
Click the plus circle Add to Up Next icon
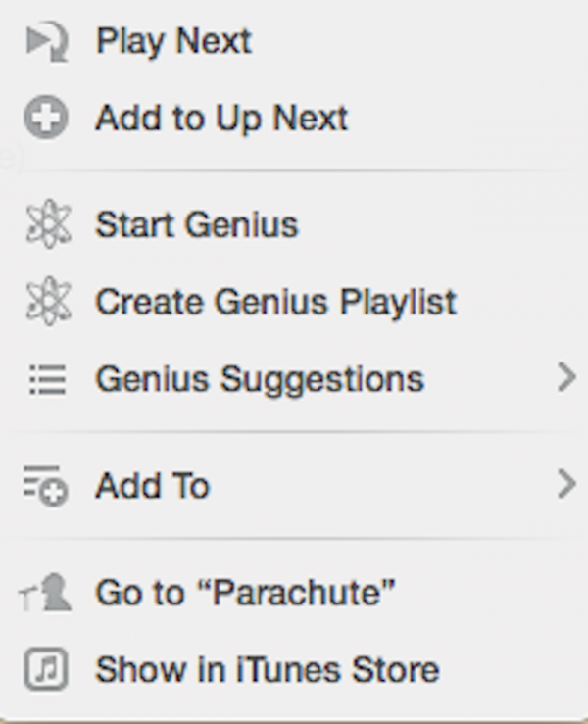point(46,118)
